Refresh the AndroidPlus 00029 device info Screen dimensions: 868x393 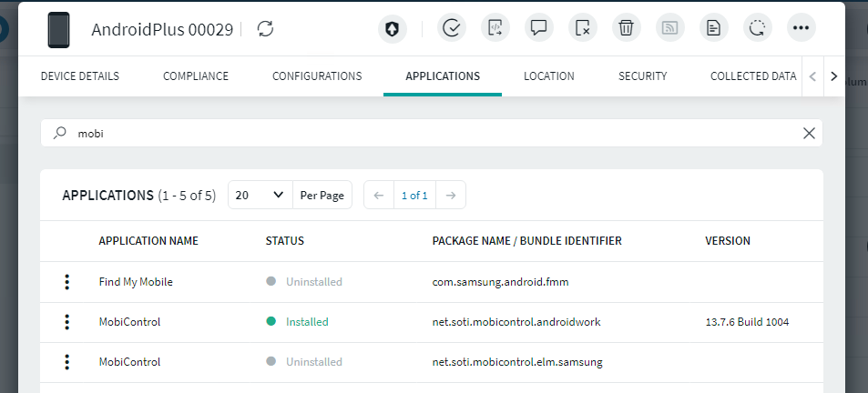coord(266,29)
